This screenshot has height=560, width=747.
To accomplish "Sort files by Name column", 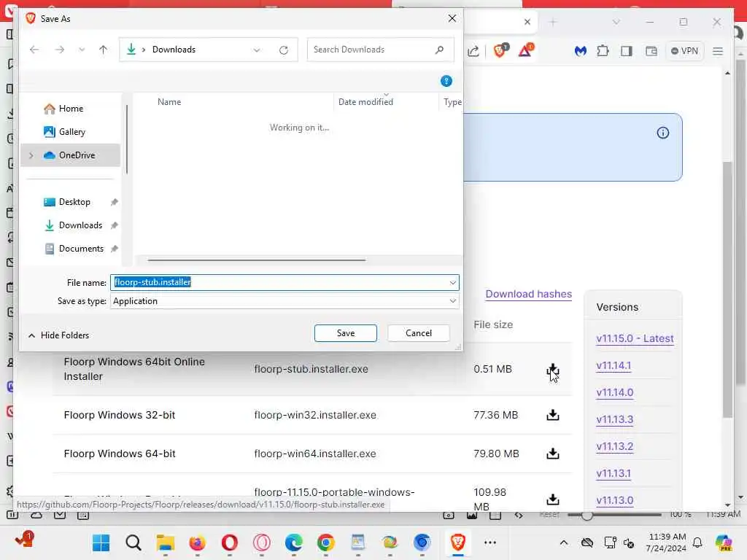I will pyautogui.click(x=169, y=102).
